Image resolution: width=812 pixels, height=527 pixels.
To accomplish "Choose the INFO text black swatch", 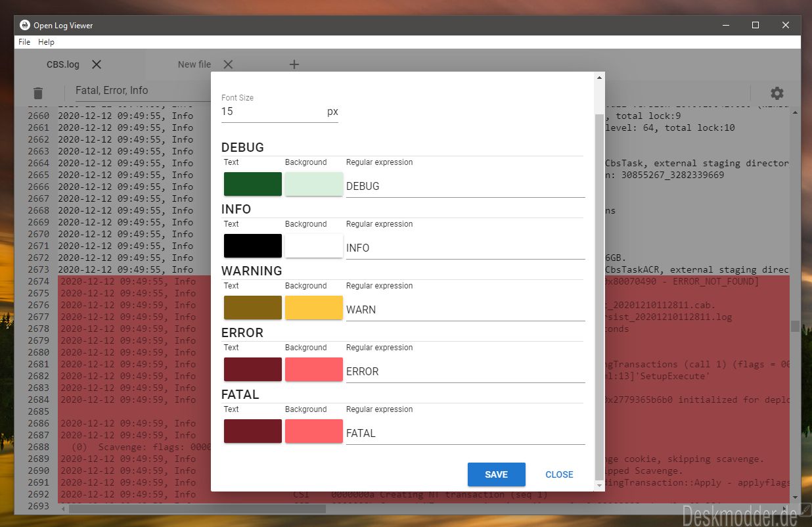I will tap(253, 246).
